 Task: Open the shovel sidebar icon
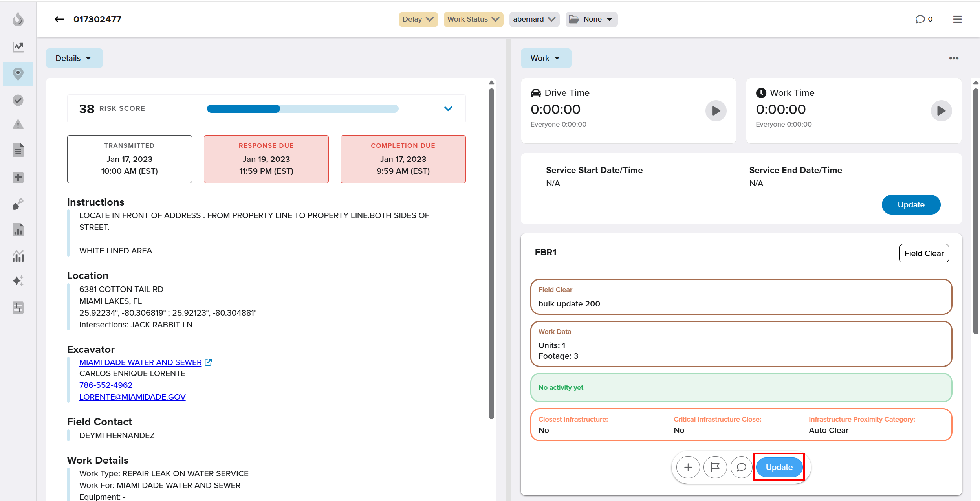point(18,204)
